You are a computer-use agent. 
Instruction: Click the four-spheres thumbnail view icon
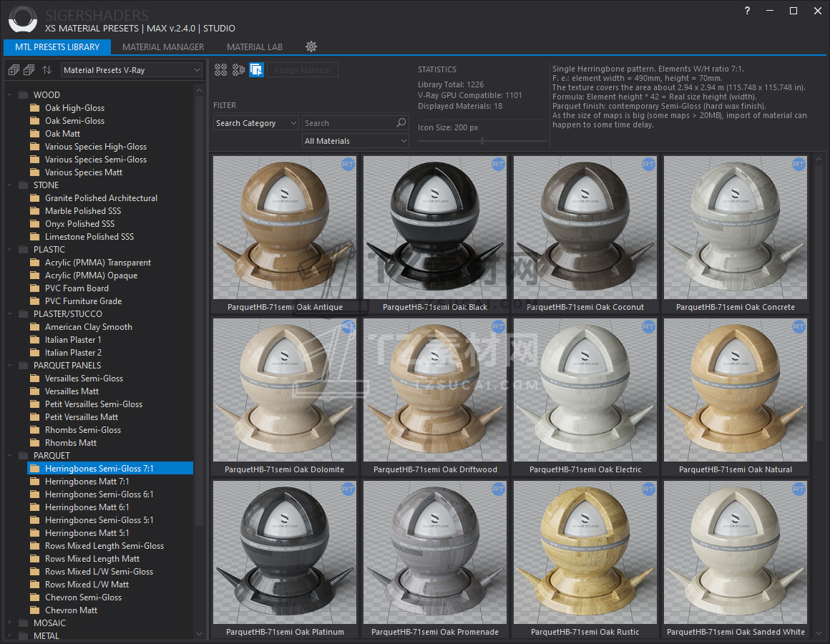coord(220,70)
